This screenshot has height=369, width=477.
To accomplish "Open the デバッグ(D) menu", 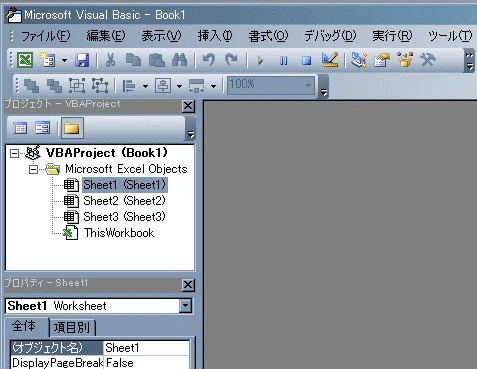I will pyautogui.click(x=330, y=36).
